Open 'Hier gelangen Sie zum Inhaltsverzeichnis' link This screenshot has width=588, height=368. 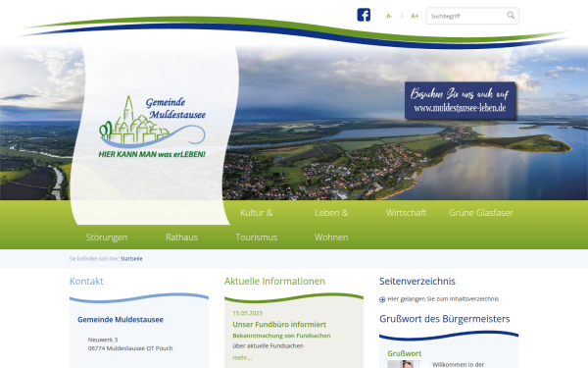443,299
